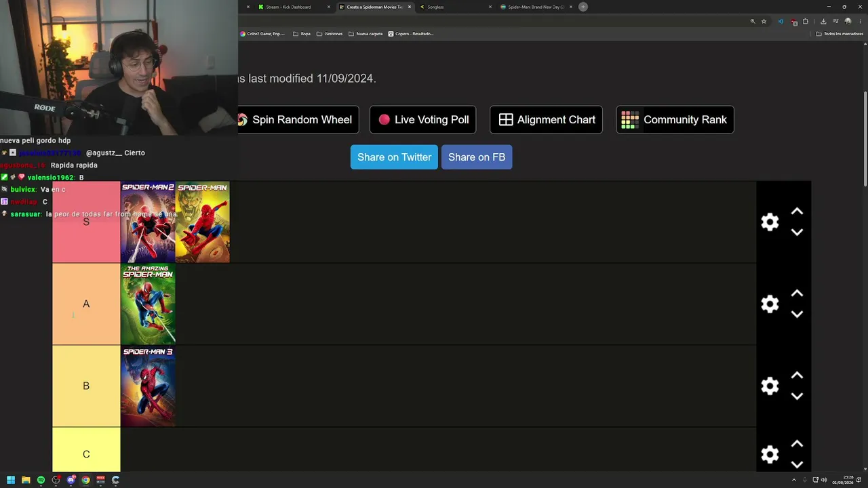The height and width of the screenshot is (488, 868).
Task: Open settings gear for the B tier row
Action: pyautogui.click(x=770, y=386)
